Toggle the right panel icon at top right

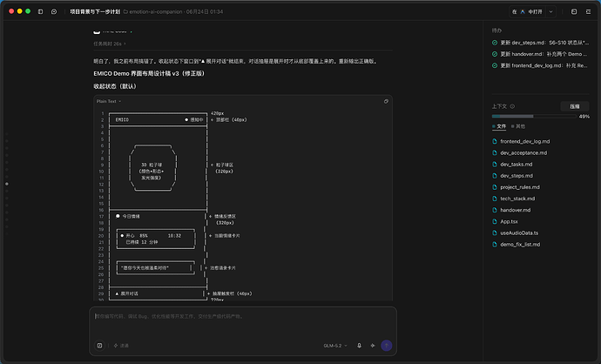tap(588, 11)
